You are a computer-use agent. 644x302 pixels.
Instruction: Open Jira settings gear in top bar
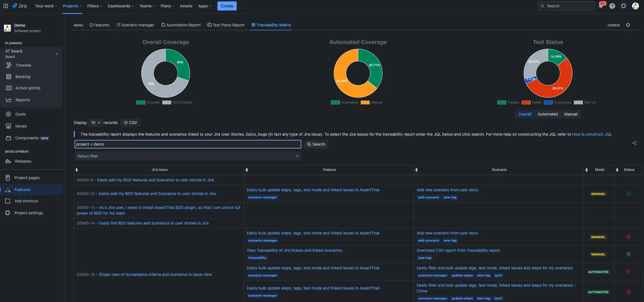(x=624, y=6)
